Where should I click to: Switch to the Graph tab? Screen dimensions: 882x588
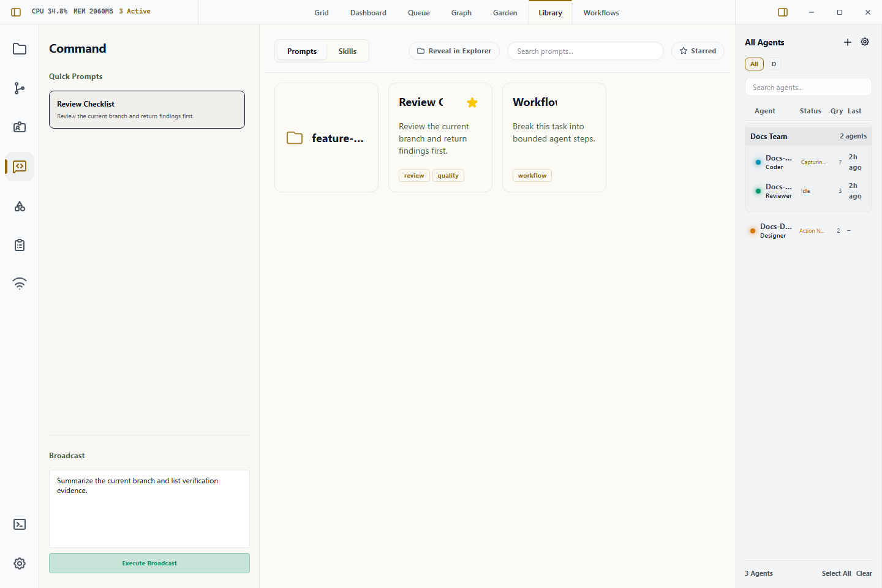tap(461, 12)
